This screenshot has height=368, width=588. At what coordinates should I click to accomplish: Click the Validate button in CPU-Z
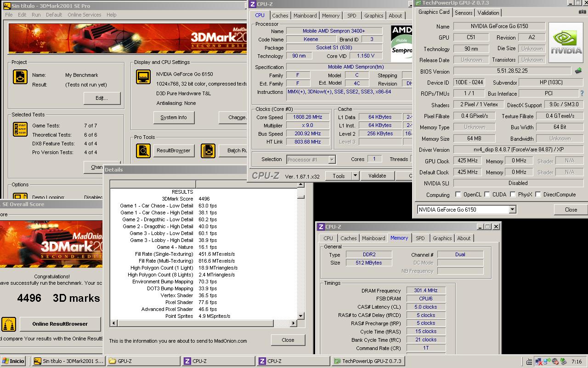click(377, 176)
